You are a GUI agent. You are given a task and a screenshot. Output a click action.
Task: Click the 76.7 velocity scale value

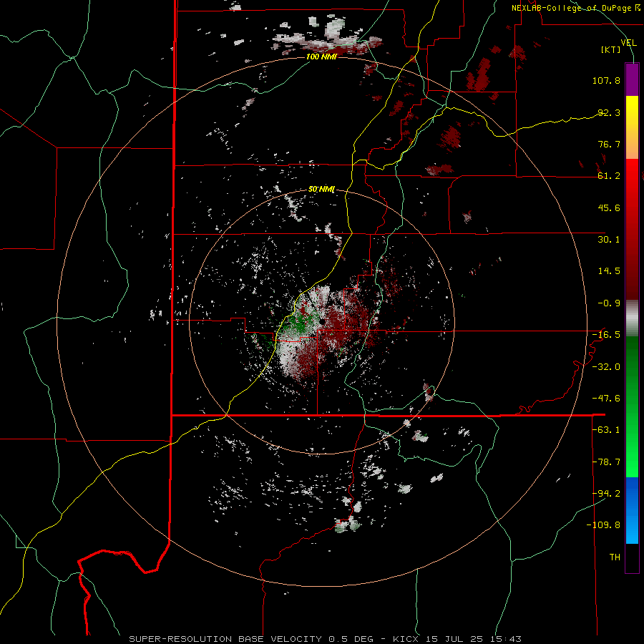[x=609, y=144]
